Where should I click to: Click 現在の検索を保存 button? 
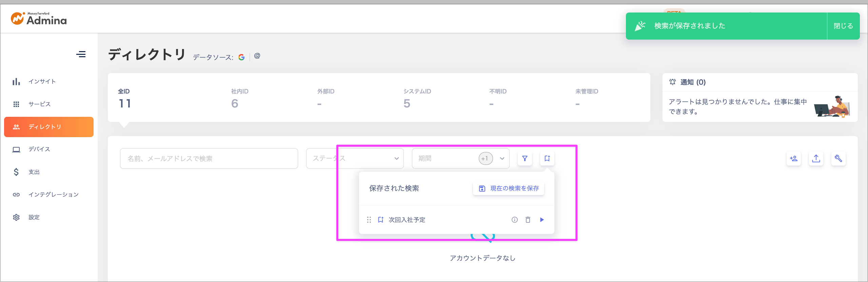pos(509,189)
